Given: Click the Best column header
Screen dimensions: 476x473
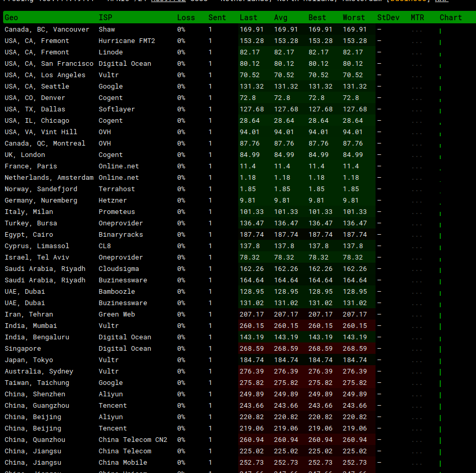Looking at the screenshot, I should tap(317, 18).
